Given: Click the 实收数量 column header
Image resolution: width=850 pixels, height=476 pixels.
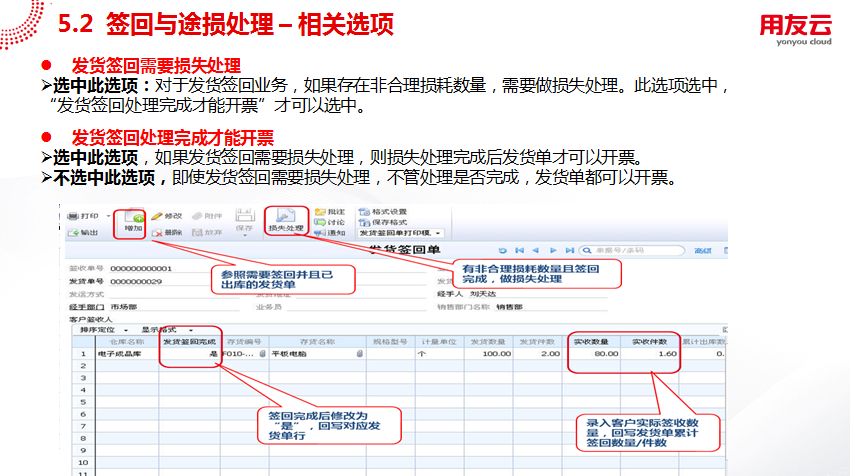Looking at the screenshot, I should (591, 342).
